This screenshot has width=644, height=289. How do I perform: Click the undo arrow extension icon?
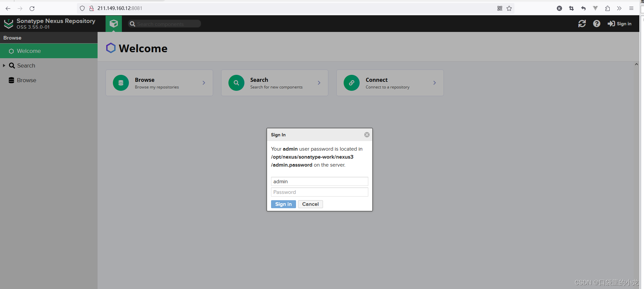click(583, 8)
